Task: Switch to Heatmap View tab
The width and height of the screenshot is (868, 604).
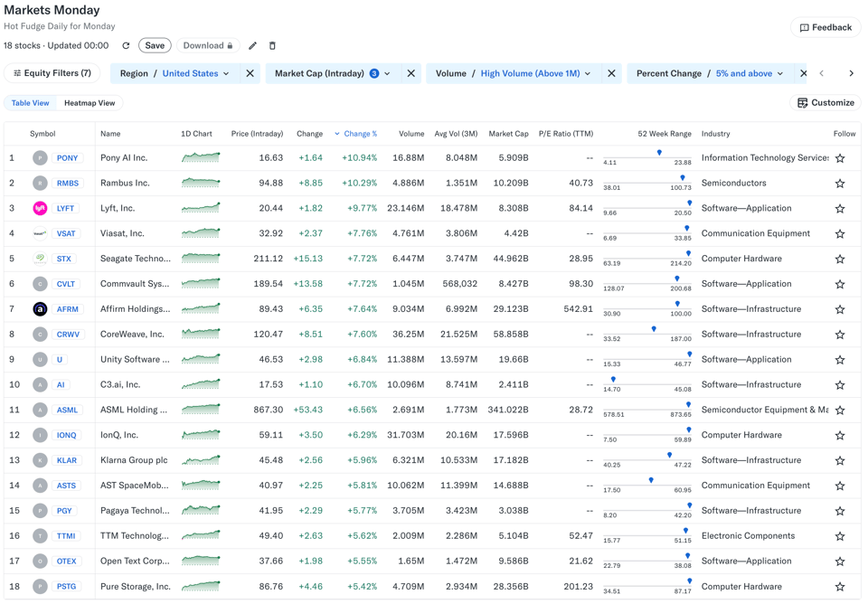Action: 90,103
